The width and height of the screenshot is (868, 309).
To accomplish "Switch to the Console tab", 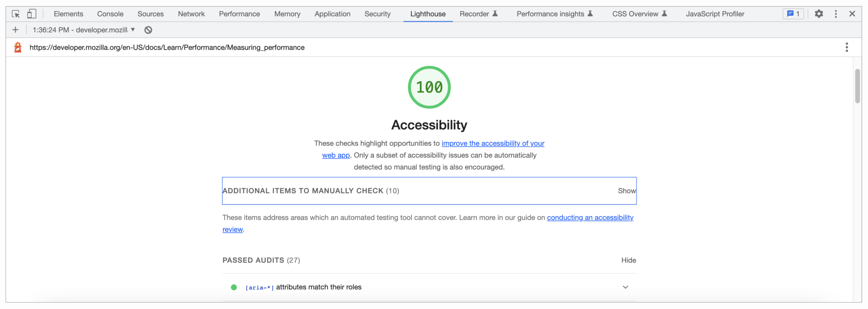I will tap(110, 14).
